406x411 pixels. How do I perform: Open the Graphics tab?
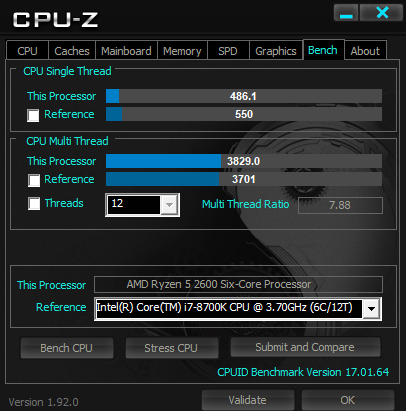276,51
